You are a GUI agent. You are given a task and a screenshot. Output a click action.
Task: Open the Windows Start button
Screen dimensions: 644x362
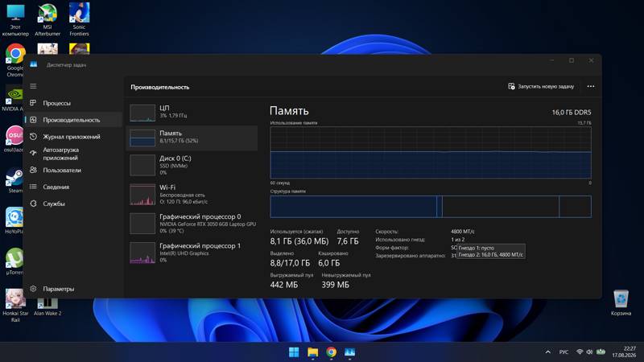[x=294, y=352]
